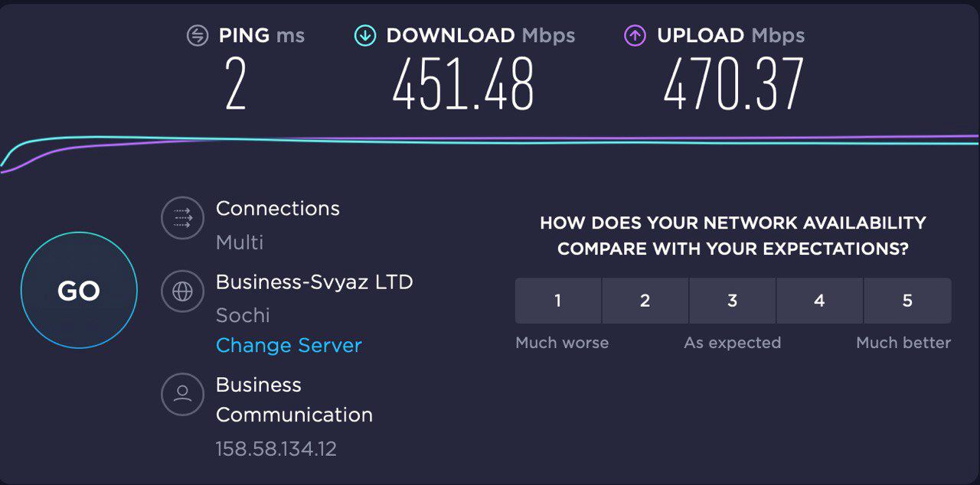This screenshot has width=980, height=485.
Task: Select rating 2 for network availability
Action: tap(645, 301)
